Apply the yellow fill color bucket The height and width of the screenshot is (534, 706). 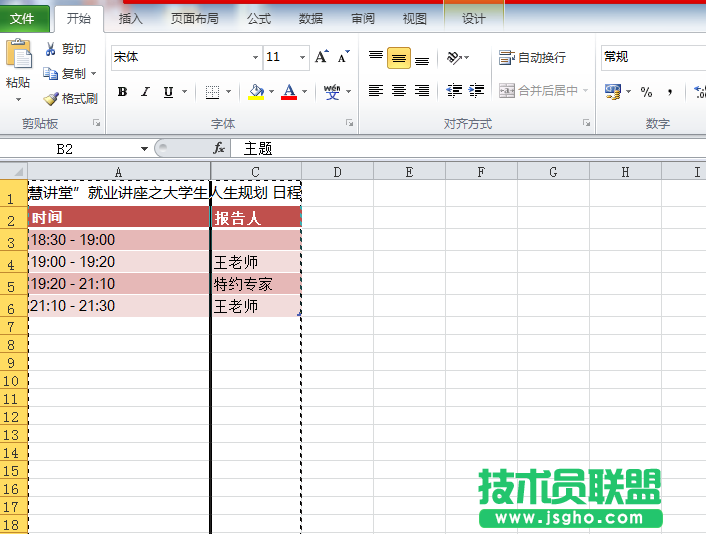256,92
